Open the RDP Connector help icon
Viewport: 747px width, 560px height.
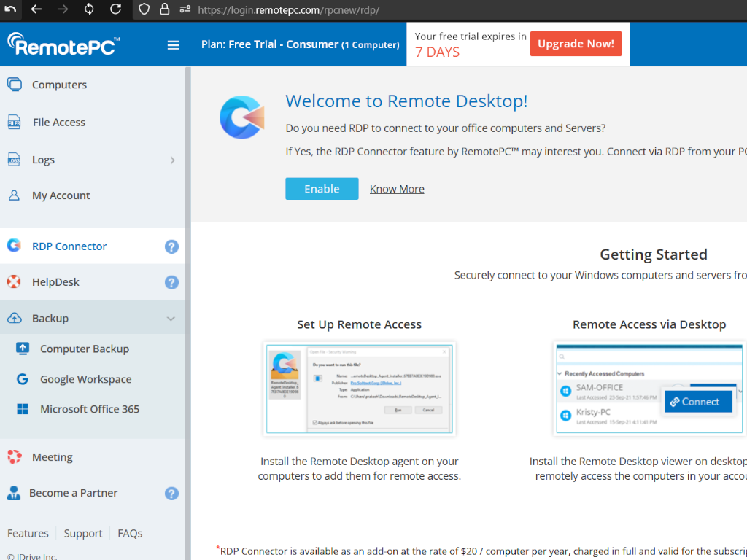click(x=171, y=246)
